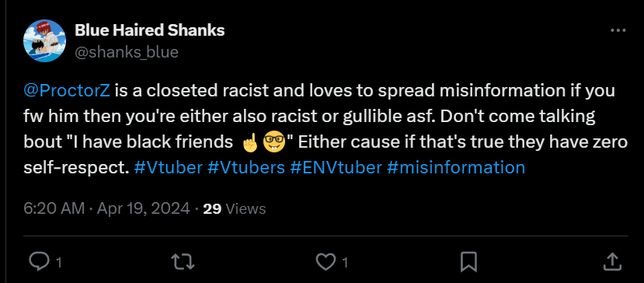Bookmark this tweet
This screenshot has height=283, width=644.
[x=468, y=261]
